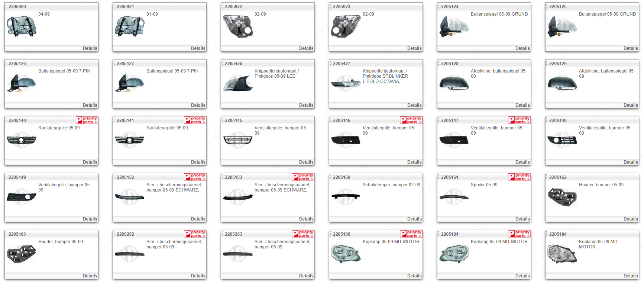
Task: Open Details for Ventilatiegrille 2205145
Action: pyautogui.click(x=306, y=162)
